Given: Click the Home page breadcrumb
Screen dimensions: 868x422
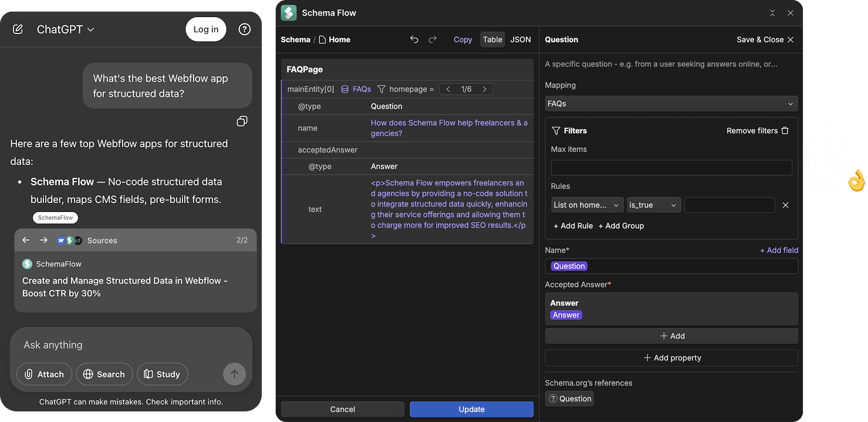Looking at the screenshot, I should coord(334,40).
